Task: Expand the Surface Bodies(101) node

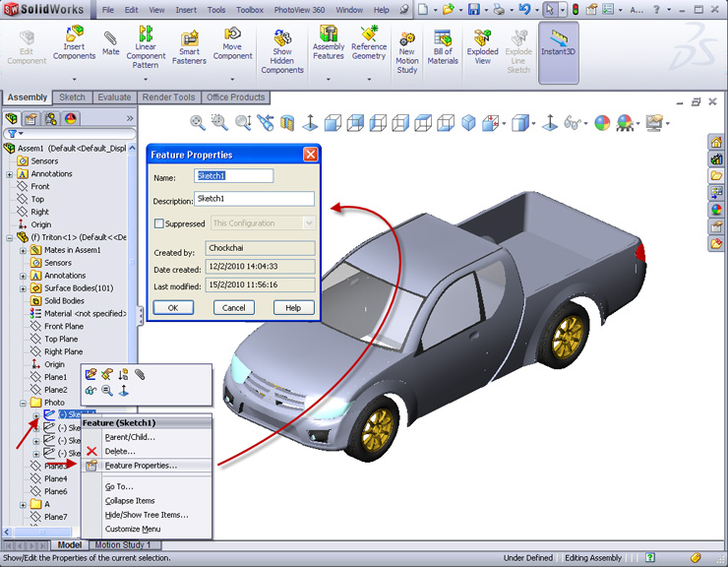Action: [x=23, y=288]
